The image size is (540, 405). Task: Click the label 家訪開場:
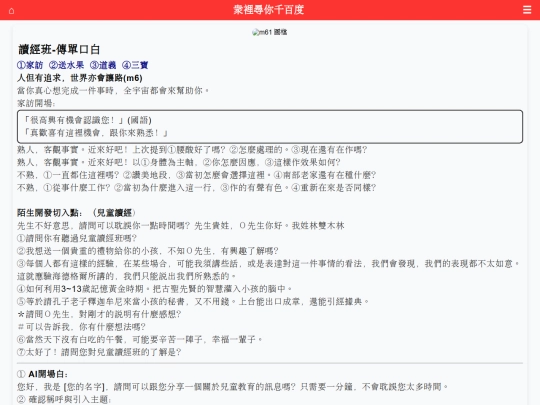click(36, 103)
